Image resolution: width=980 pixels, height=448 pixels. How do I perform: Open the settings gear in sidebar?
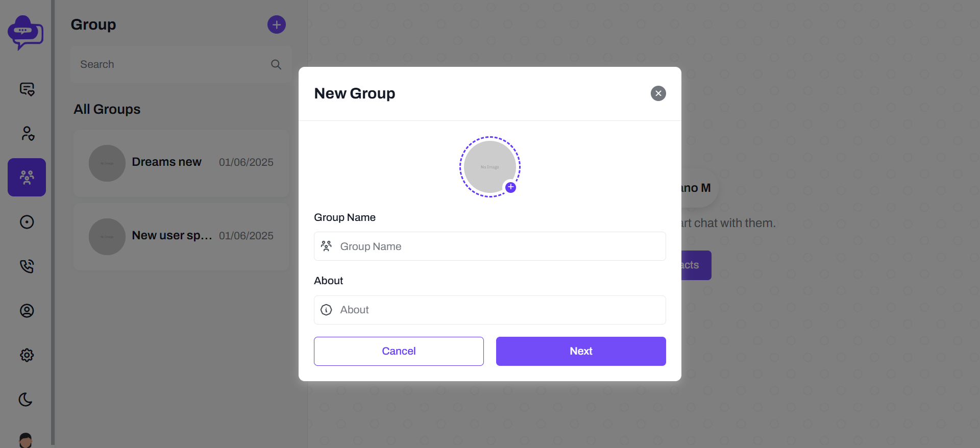[x=27, y=355]
